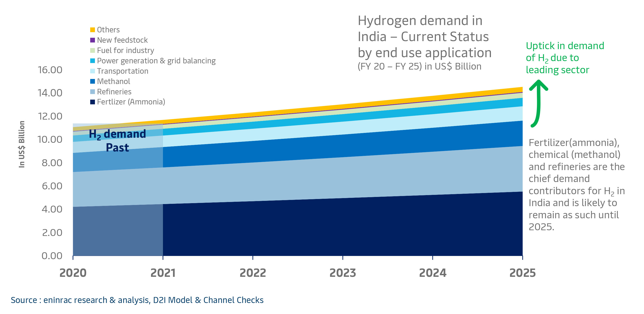The height and width of the screenshot is (314, 644).
Task: Click the 2025 x-axis label
Action: [x=522, y=273]
